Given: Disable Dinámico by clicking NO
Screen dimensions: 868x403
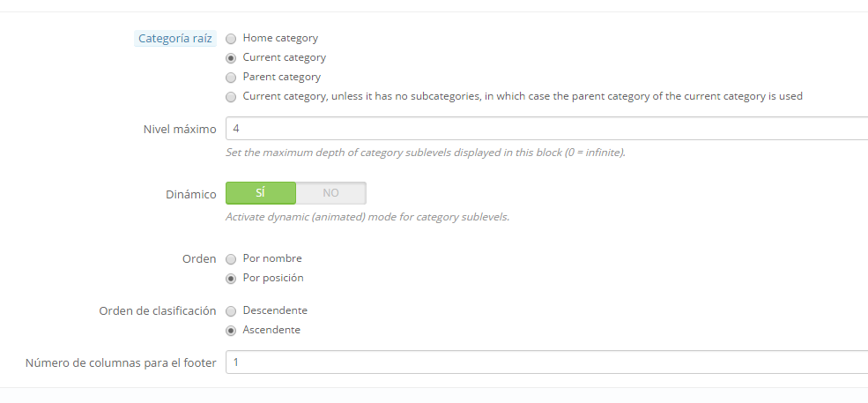Looking at the screenshot, I should point(330,193).
